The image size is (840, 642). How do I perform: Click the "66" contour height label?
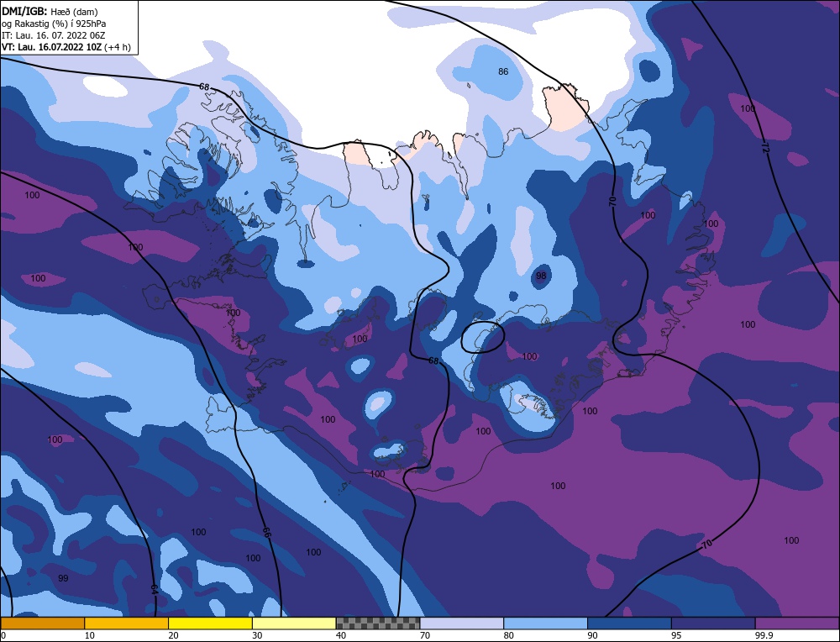tap(265, 532)
